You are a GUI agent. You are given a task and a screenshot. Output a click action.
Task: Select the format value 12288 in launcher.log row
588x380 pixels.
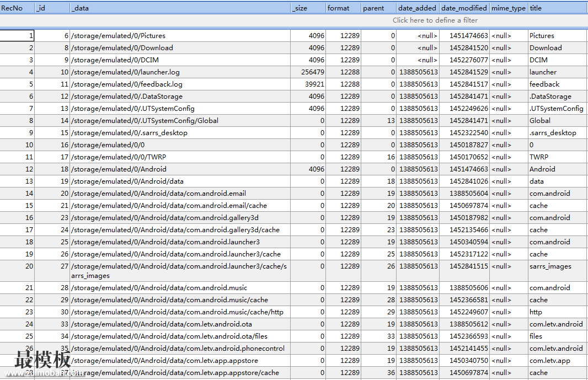(344, 72)
